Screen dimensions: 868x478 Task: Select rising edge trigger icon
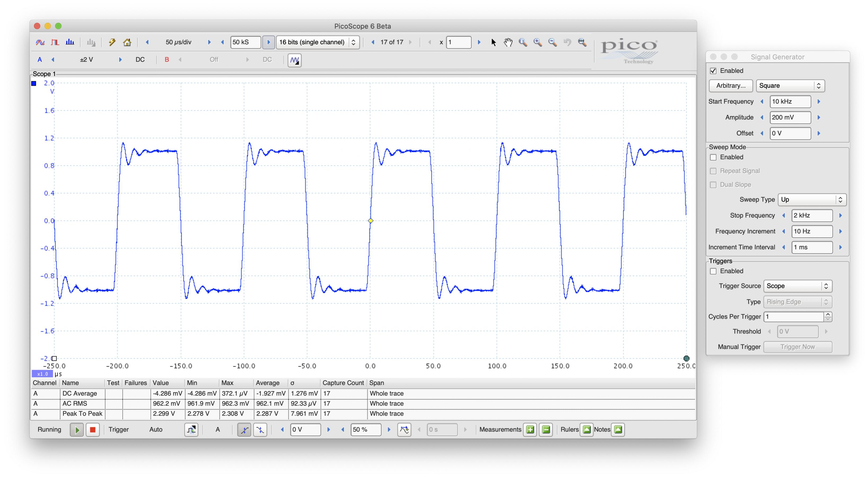[244, 430]
